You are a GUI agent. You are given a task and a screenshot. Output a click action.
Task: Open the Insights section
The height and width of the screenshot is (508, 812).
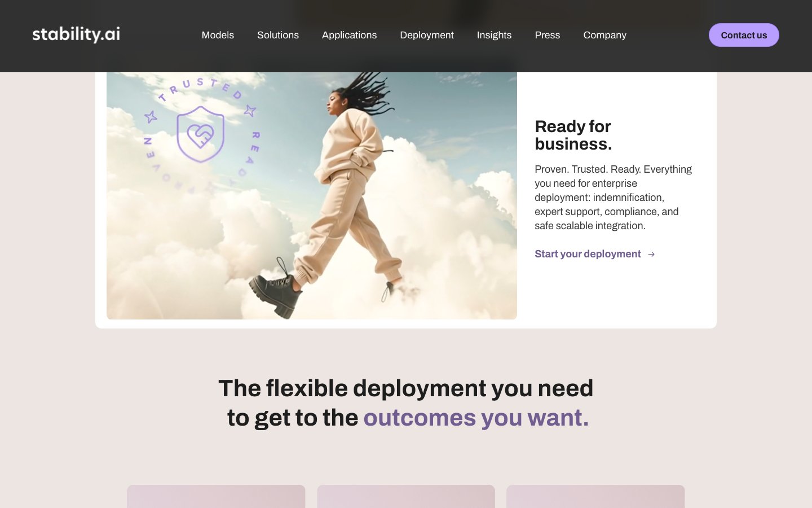[x=494, y=35]
